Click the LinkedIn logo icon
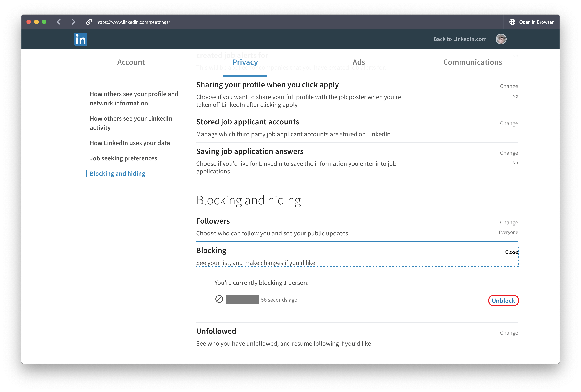Screen dimensions: 581x392 [x=80, y=39]
